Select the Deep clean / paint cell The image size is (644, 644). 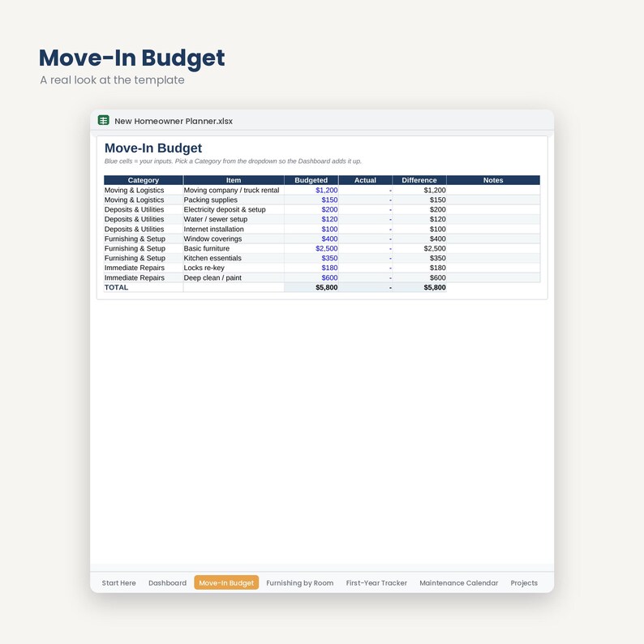click(x=234, y=277)
